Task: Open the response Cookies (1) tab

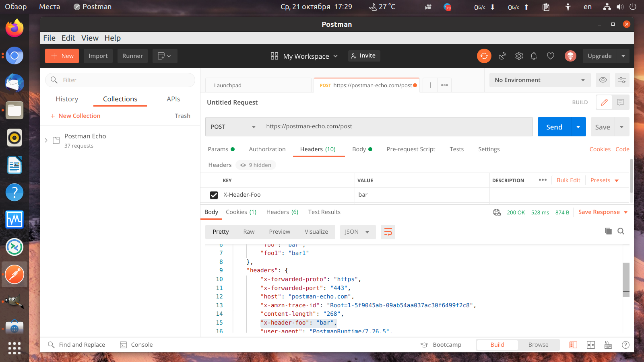Action: (241, 212)
